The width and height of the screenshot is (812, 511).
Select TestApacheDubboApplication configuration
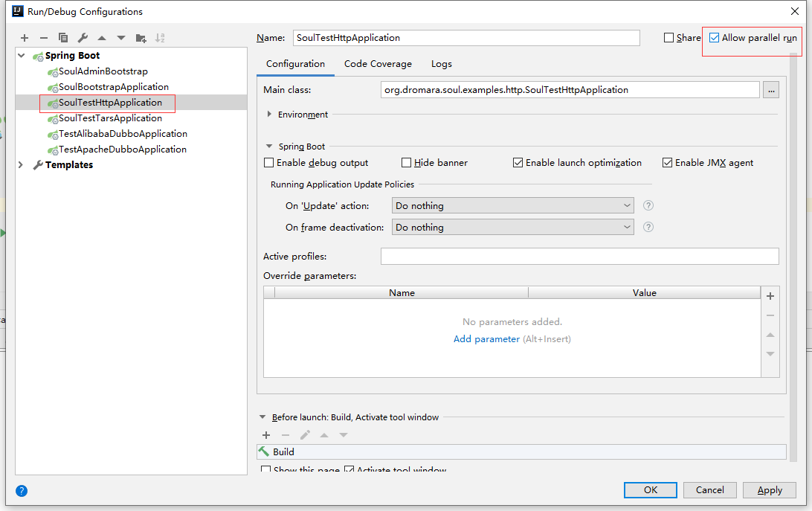[122, 150]
